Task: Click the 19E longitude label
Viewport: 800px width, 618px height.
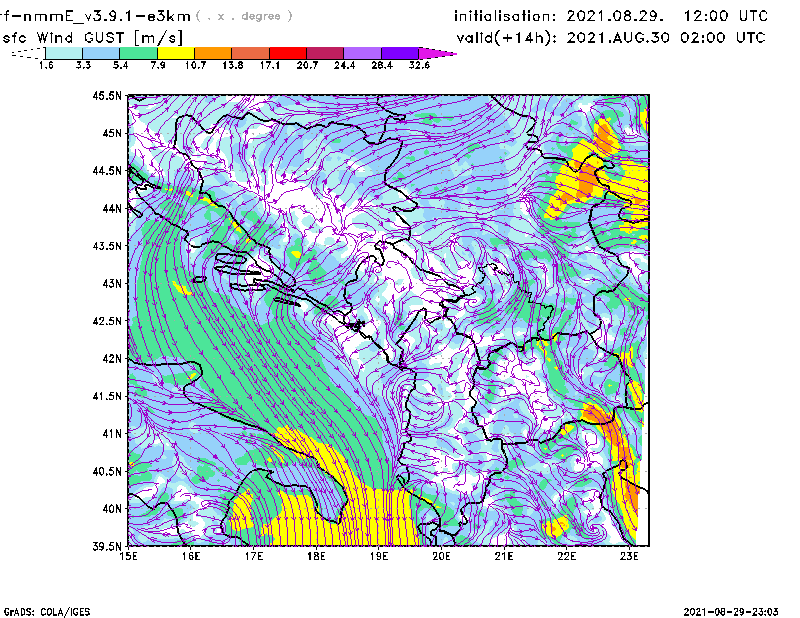Action: [379, 556]
